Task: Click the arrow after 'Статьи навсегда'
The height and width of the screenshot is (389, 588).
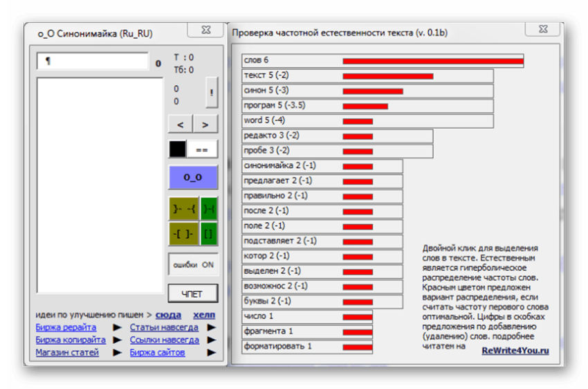Action: tap(212, 327)
